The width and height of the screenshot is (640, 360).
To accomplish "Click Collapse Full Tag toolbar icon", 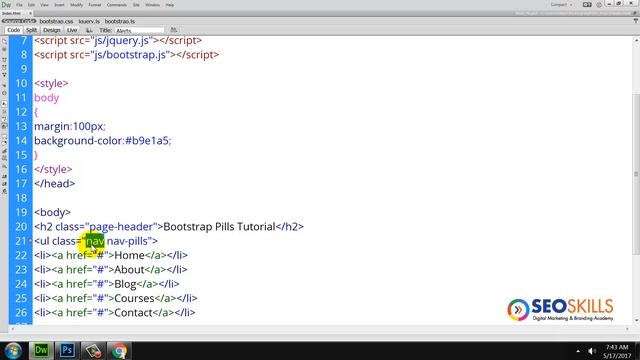I will (4, 60).
